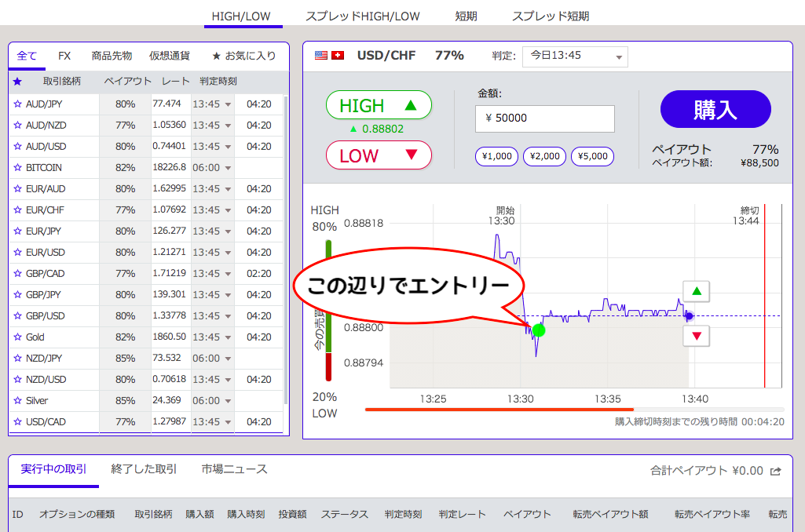
Task: Click the star icon in the asset table header
Action: (18, 82)
